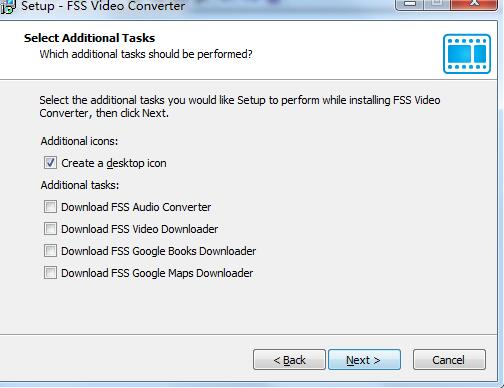Click the Setup installer icon in the title bar

[7, 6]
